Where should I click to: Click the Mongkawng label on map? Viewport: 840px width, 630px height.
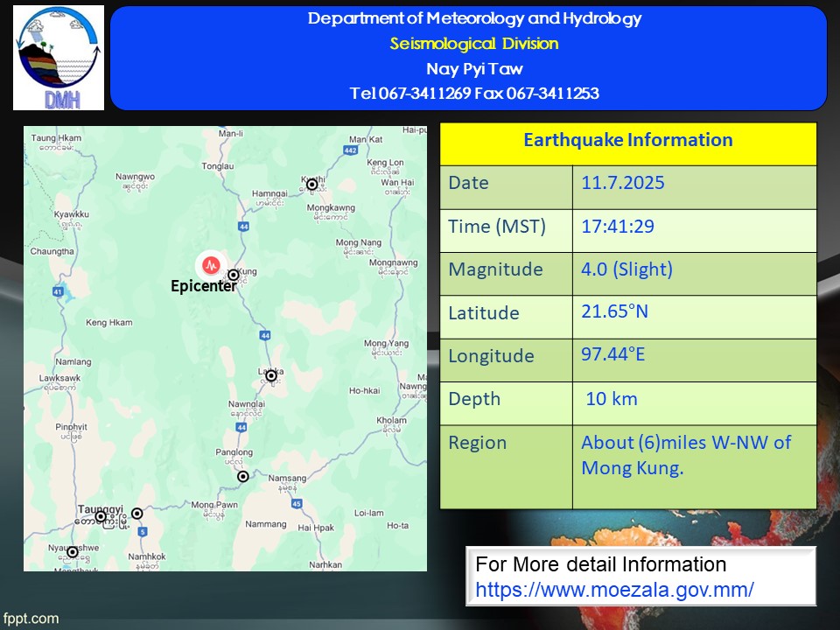click(x=331, y=208)
